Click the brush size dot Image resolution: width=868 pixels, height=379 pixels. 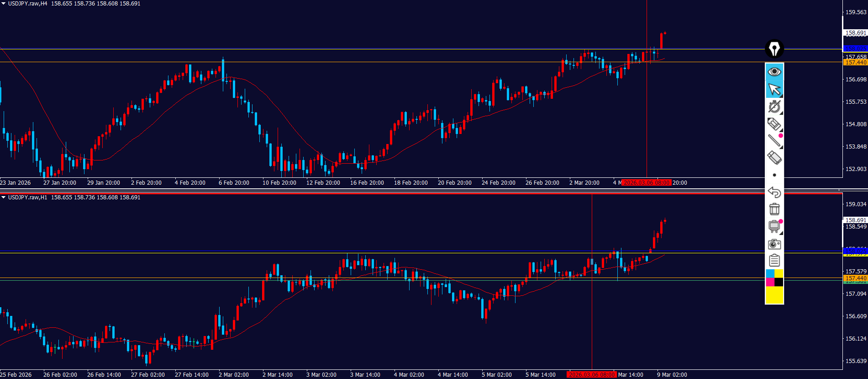coord(774,175)
